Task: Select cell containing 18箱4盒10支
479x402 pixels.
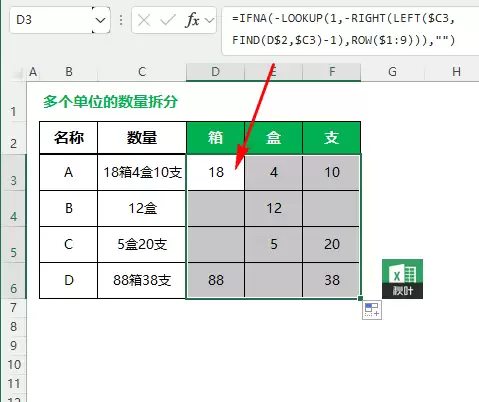Action: [142, 172]
